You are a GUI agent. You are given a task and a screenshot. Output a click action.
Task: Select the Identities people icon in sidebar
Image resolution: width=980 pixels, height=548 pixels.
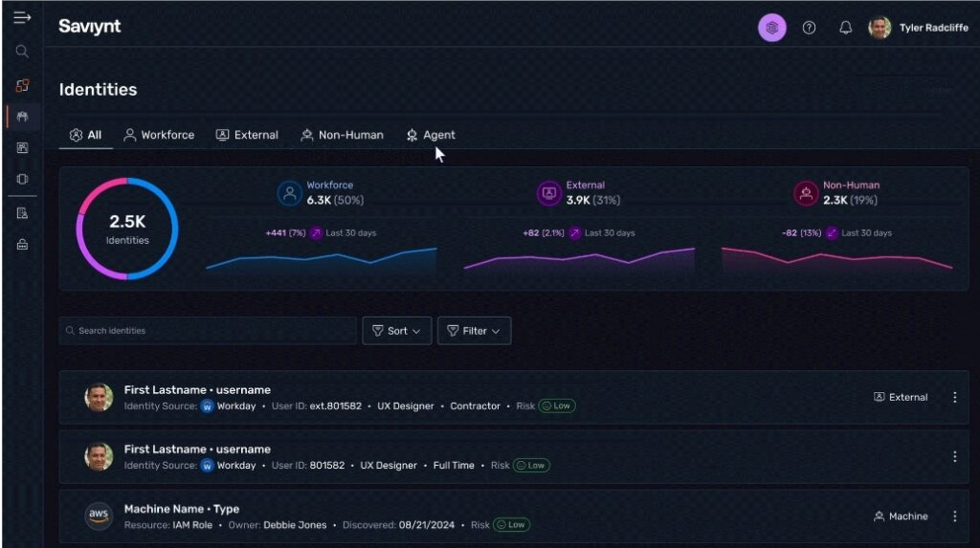click(22, 117)
